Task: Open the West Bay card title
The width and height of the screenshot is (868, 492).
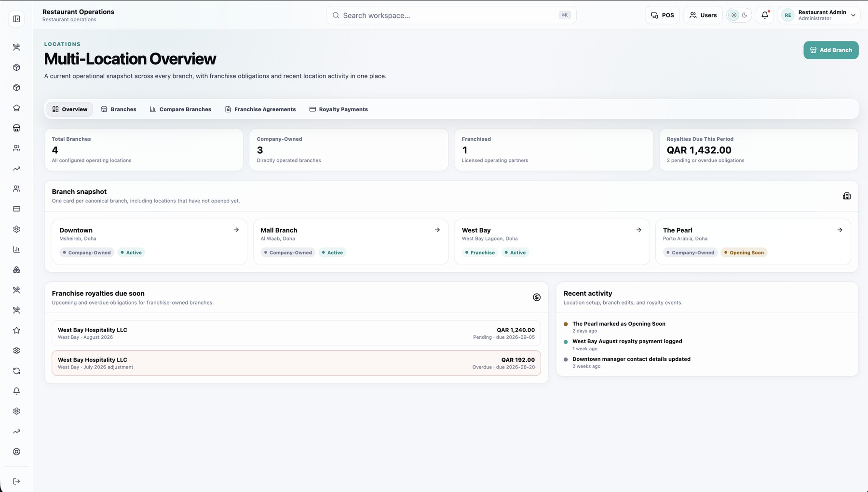Action: pos(476,230)
